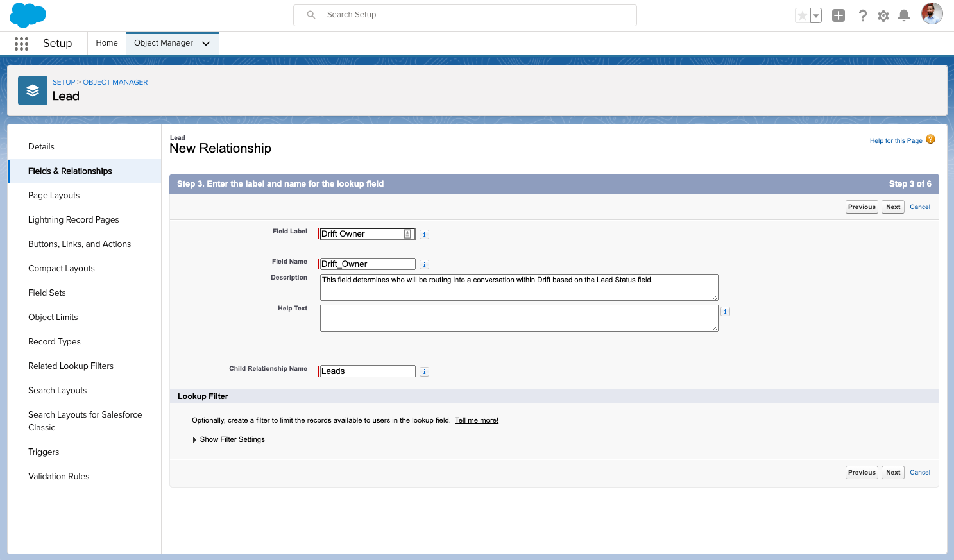Image resolution: width=954 pixels, height=560 pixels.
Task: Click the top Previous button
Action: pyautogui.click(x=862, y=207)
